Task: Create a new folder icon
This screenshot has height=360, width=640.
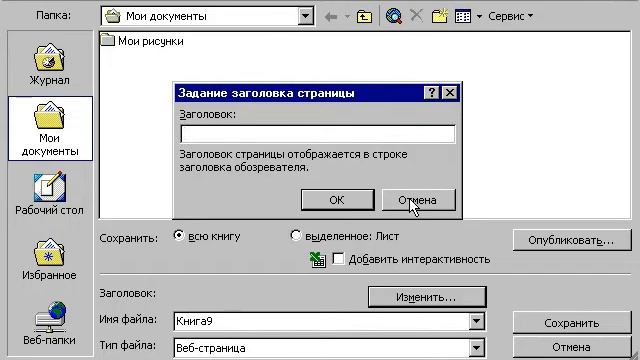Action: pyautogui.click(x=440, y=16)
